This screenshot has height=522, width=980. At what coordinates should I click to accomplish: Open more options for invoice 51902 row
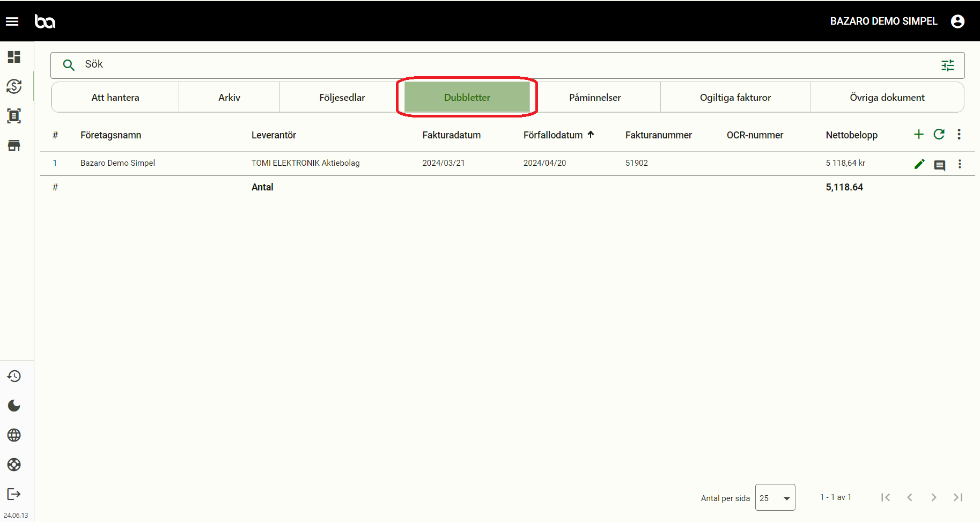960,164
